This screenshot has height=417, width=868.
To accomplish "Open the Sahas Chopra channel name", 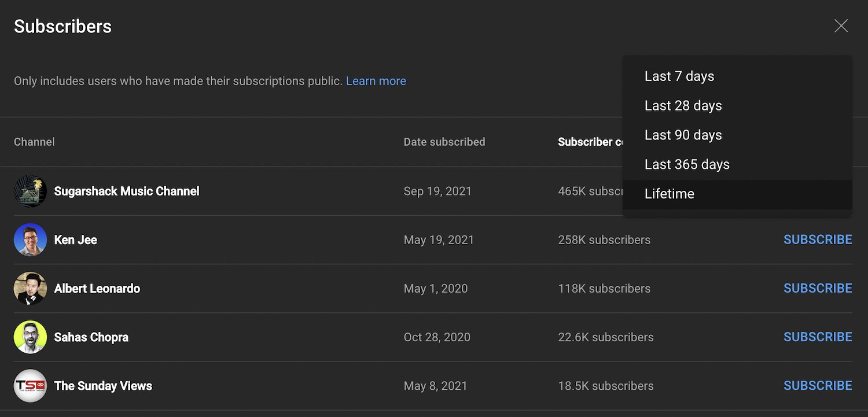I will [x=91, y=337].
